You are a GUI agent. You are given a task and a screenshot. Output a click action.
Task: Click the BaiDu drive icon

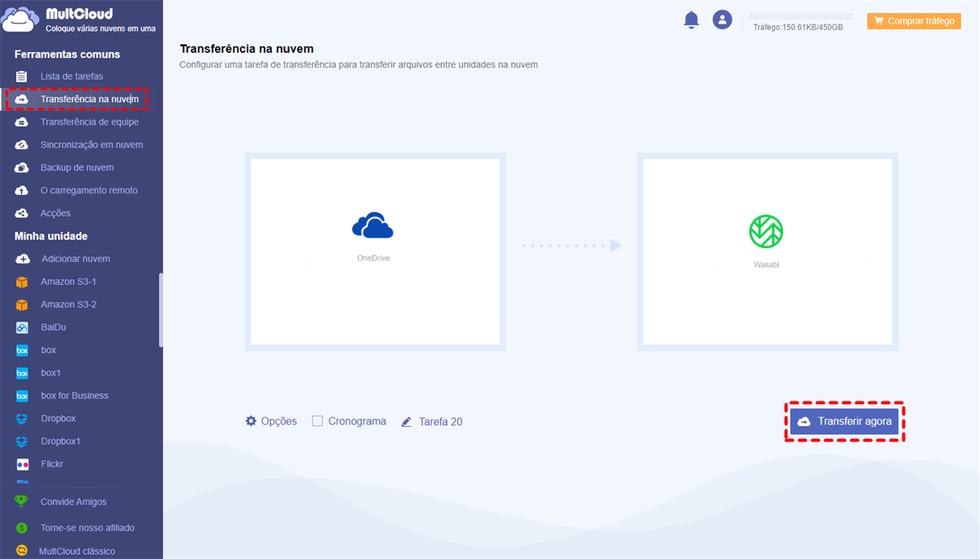pos(23,327)
